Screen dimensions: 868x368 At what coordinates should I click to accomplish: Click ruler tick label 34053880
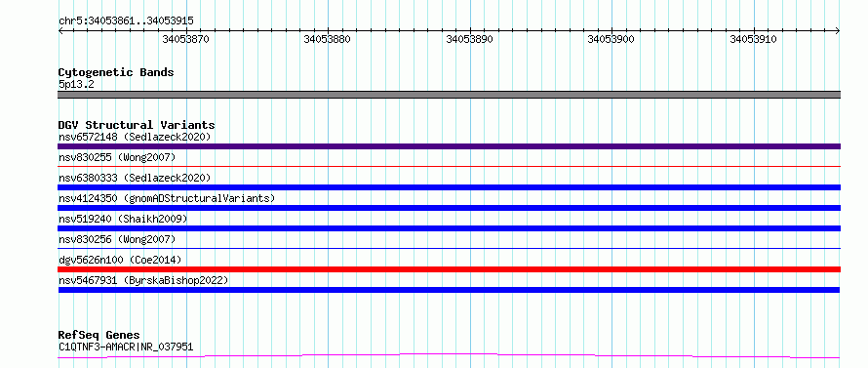[327, 39]
